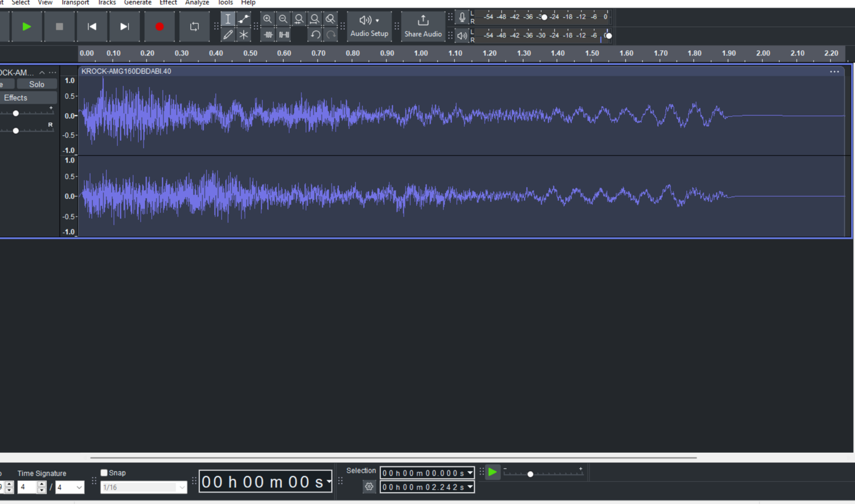Select the Selection (I-beam) tool
The height and width of the screenshot is (504, 855).
coord(228,19)
